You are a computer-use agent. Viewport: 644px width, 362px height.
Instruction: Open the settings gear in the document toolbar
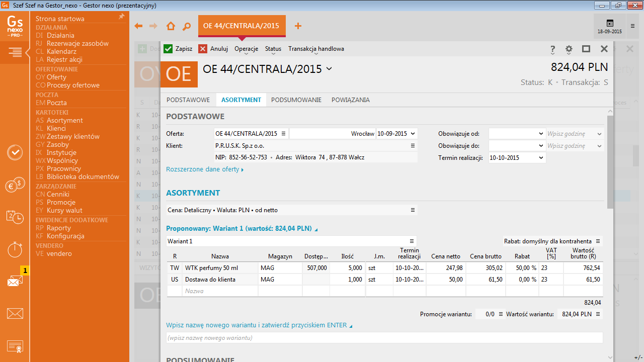click(x=569, y=49)
